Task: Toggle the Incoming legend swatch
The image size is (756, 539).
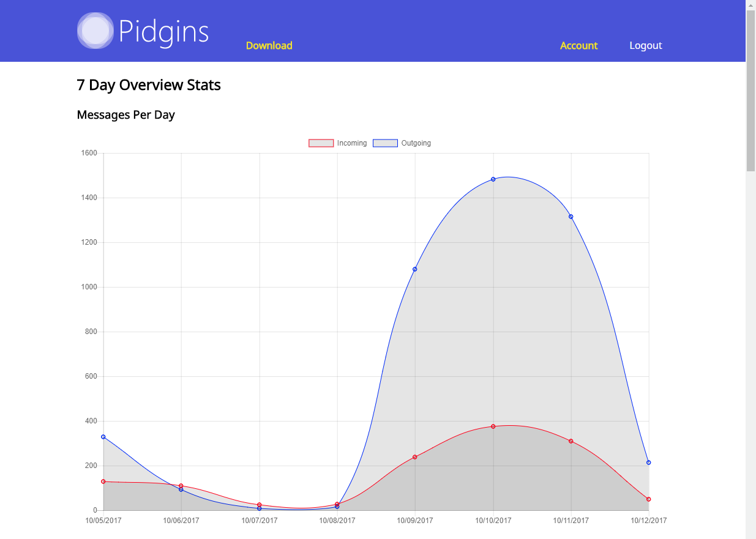Action: pos(321,143)
